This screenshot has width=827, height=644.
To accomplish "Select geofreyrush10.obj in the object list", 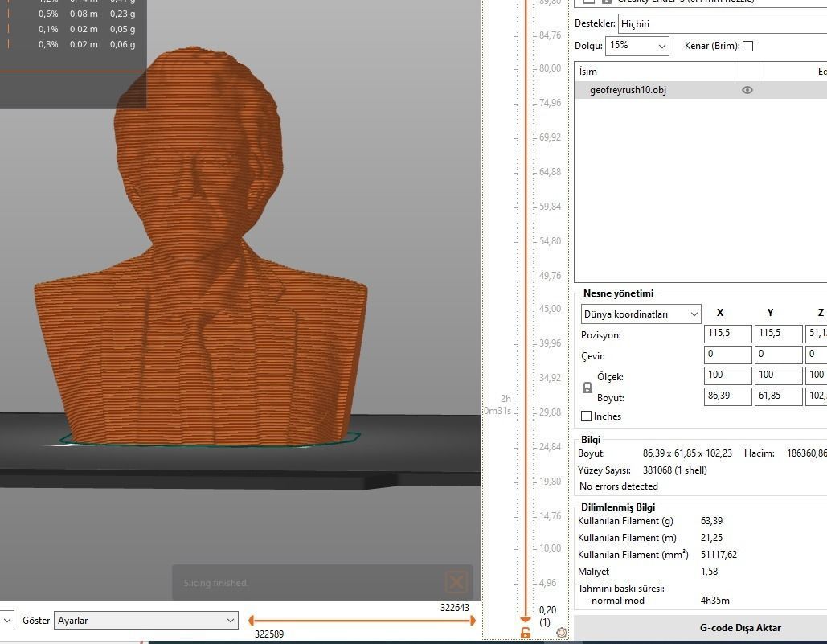I will pos(701,90).
